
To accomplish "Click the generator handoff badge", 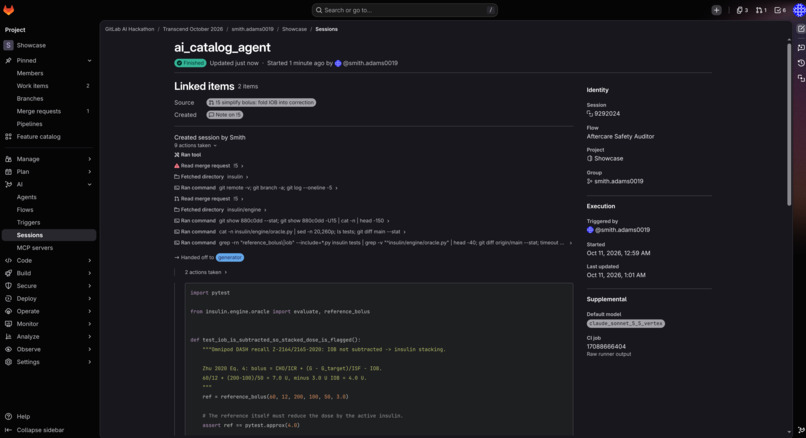I will (230, 258).
